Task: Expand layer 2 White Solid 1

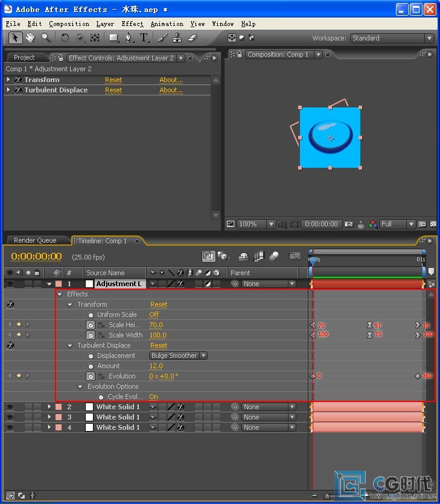Action: pos(49,407)
